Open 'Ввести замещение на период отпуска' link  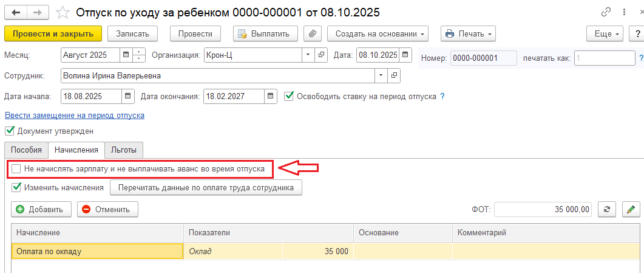point(74,115)
